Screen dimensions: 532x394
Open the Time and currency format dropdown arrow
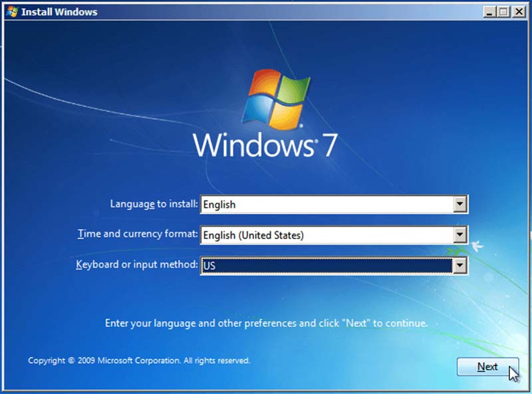460,235
